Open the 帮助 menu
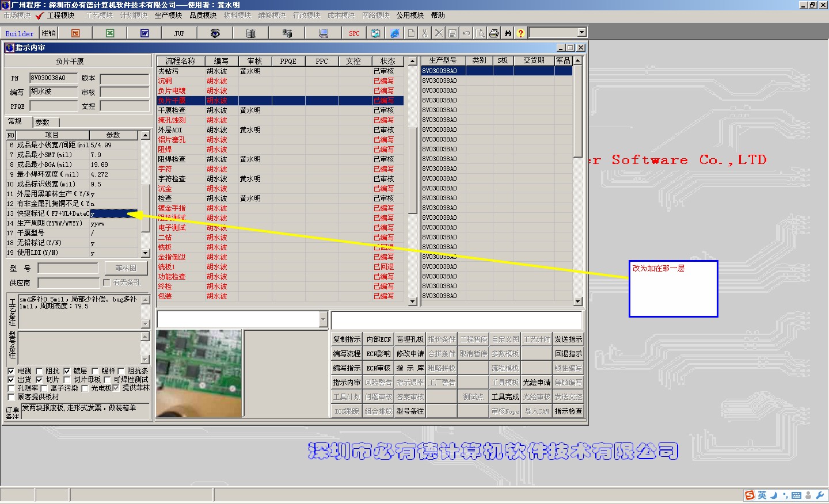829x504 pixels. coord(438,16)
